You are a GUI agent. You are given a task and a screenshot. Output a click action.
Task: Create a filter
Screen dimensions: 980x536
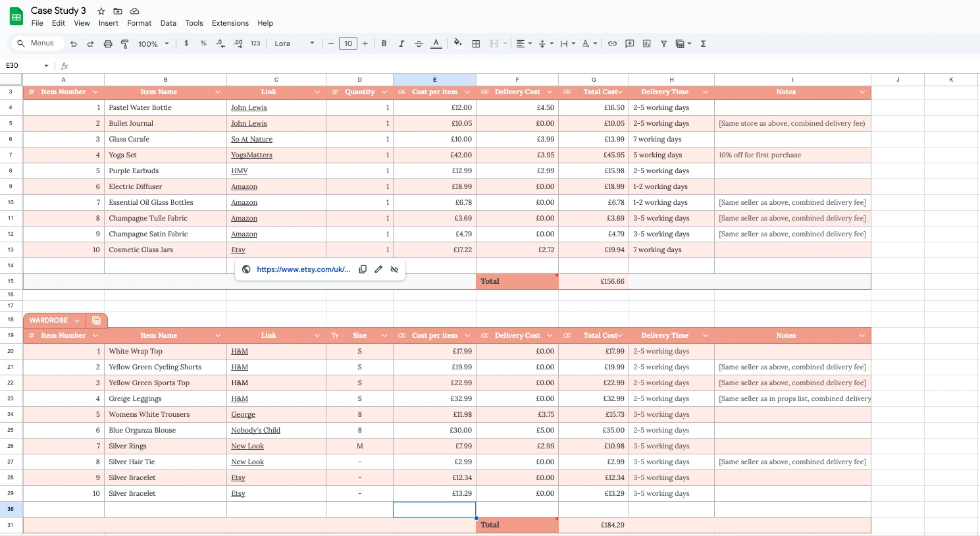[x=664, y=43]
